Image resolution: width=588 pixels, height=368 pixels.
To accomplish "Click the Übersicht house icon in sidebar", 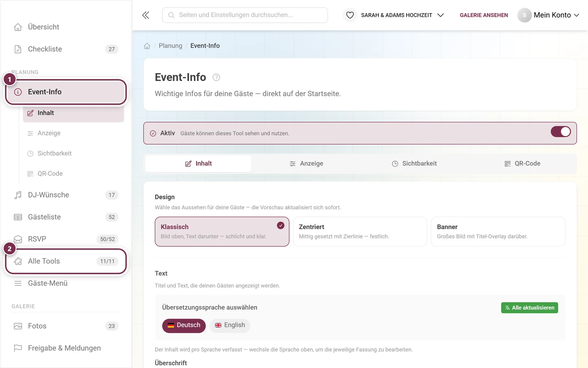I will coord(18,27).
